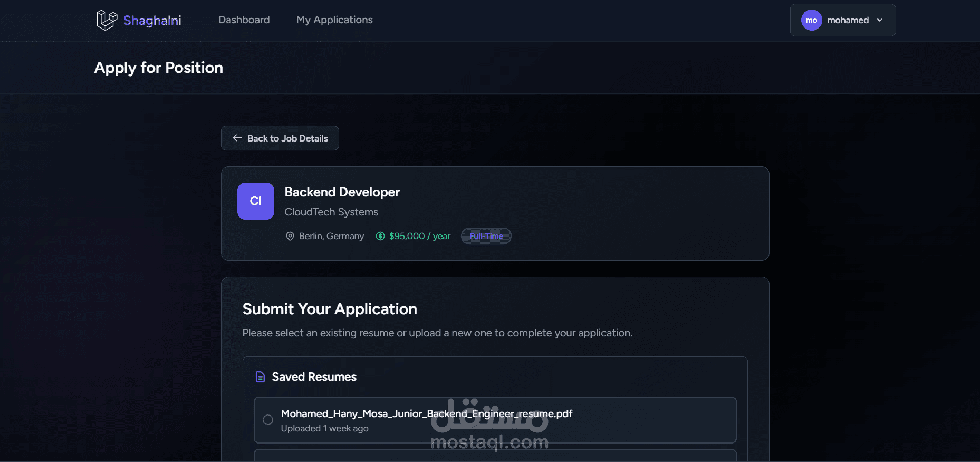This screenshot has height=462, width=980.
Task: Click the green dollar salary icon
Action: pyautogui.click(x=380, y=236)
